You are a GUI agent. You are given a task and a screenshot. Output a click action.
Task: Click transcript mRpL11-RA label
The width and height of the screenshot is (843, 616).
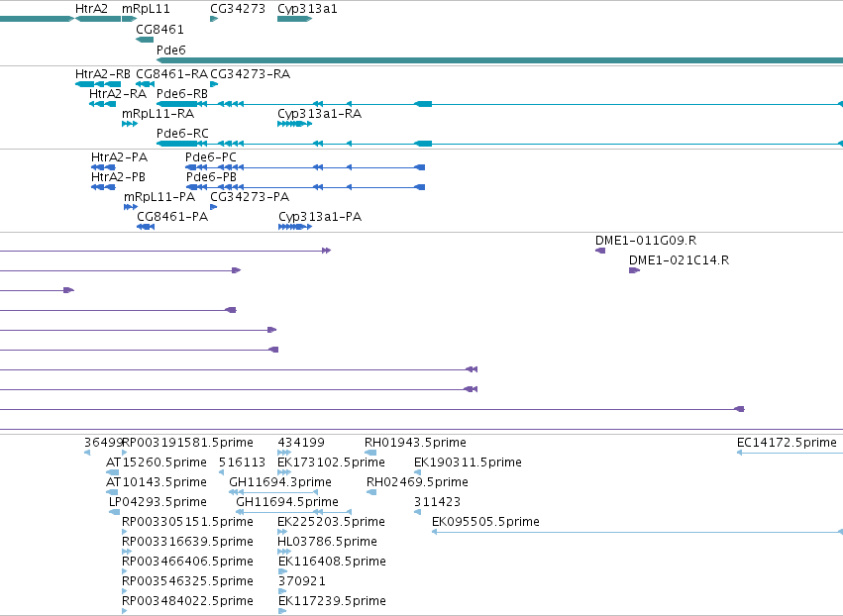tap(158, 114)
